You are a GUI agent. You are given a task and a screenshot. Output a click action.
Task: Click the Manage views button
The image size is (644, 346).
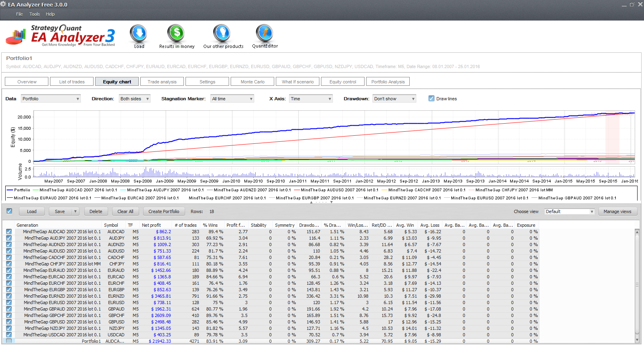[617, 211]
